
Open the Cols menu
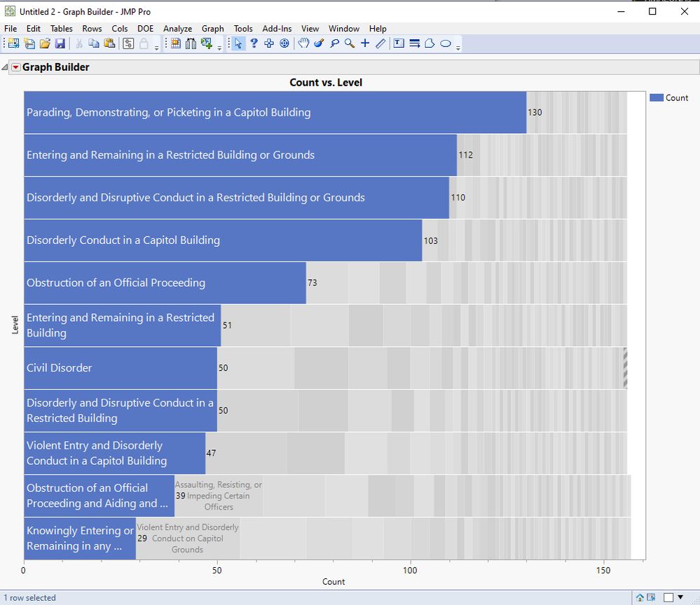coord(120,29)
